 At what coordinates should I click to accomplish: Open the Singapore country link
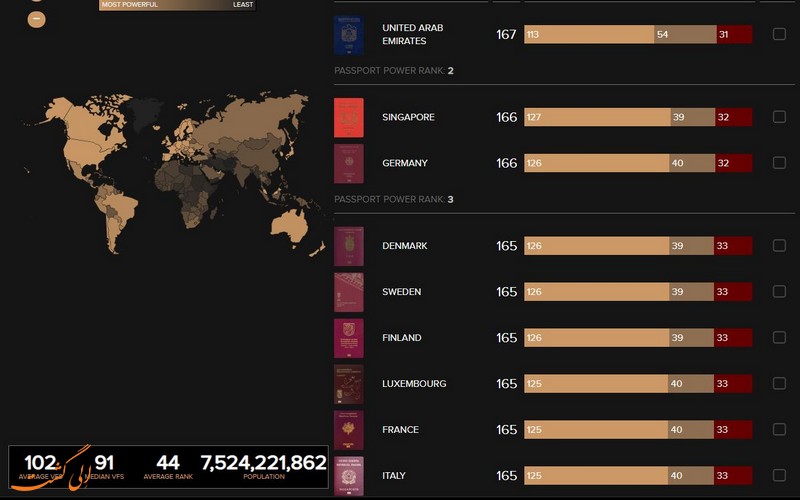408,117
